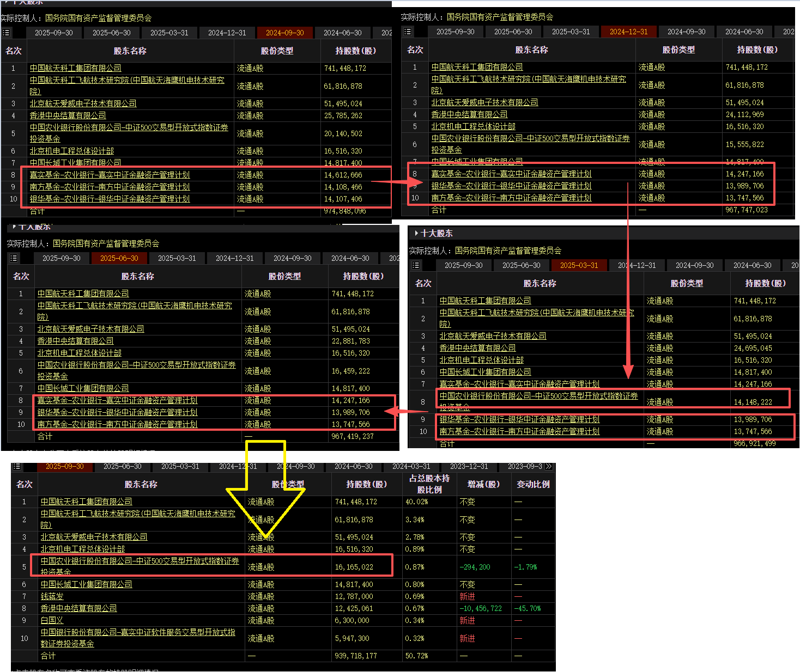Image resolution: width=800 pixels, height=672 pixels.
Task: Select the highlighted red 2025-03-31 tab
Action: coord(579,265)
